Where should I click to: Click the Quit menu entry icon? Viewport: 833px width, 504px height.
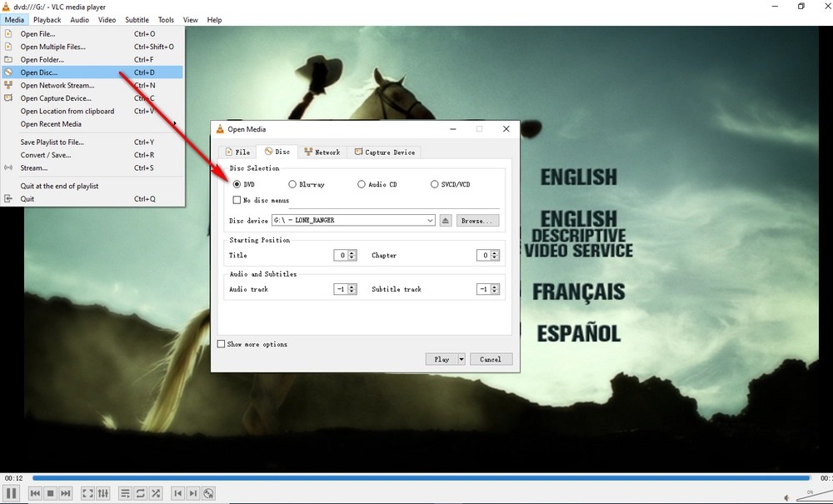(8, 198)
